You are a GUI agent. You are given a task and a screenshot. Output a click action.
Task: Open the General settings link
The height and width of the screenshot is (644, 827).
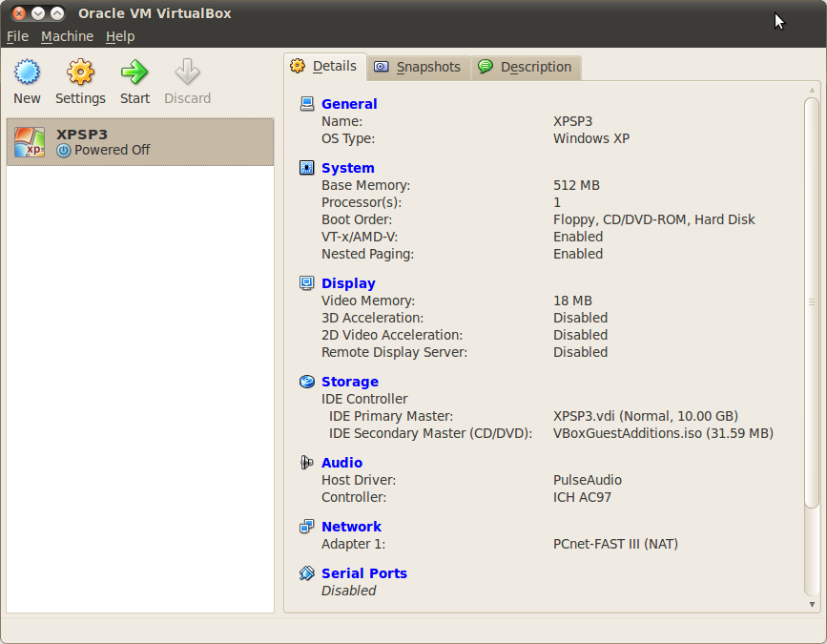point(349,104)
